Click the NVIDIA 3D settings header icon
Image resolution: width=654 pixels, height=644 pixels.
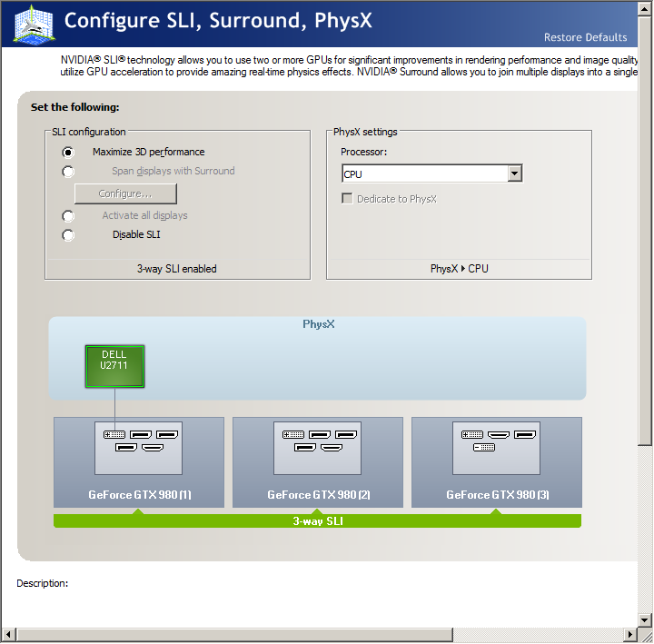point(34,25)
